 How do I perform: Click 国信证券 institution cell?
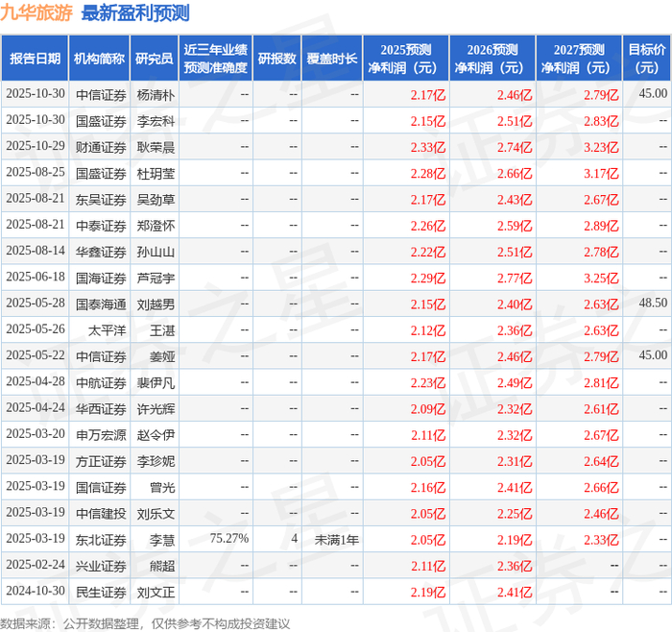(x=101, y=488)
